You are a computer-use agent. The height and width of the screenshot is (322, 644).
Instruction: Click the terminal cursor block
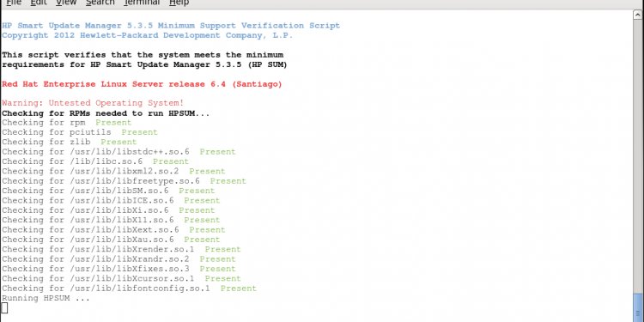(4, 307)
